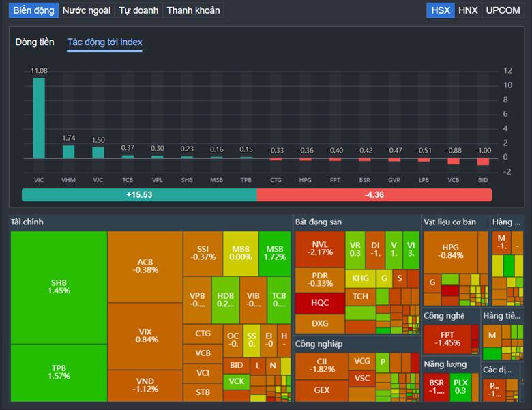Click the Năng lượng sector header
532x410 pixels.
(x=445, y=364)
